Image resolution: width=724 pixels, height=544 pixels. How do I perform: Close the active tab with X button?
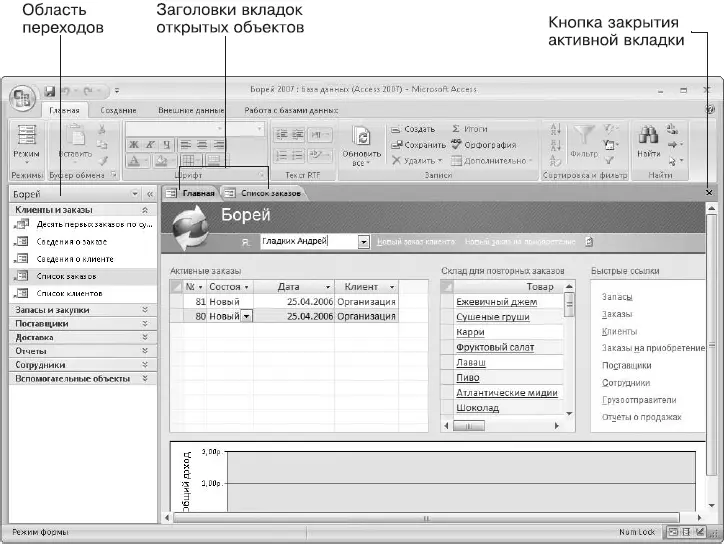pyautogui.click(x=709, y=193)
